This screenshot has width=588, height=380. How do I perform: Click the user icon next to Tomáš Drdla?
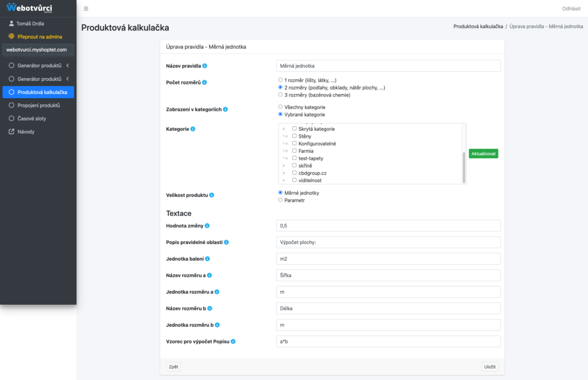11,23
